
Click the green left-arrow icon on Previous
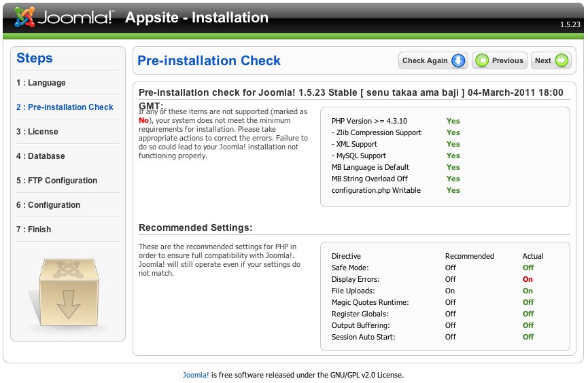tap(482, 60)
